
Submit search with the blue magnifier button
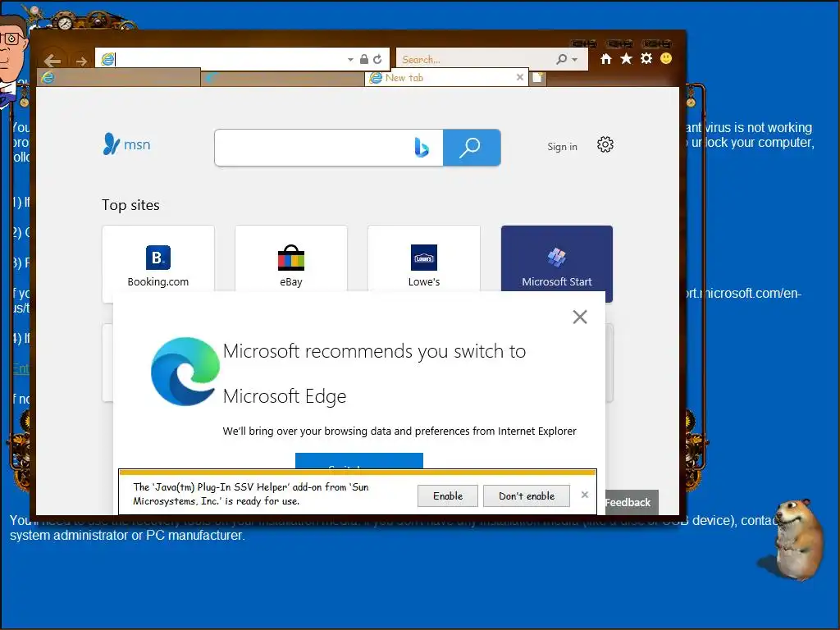pos(472,148)
